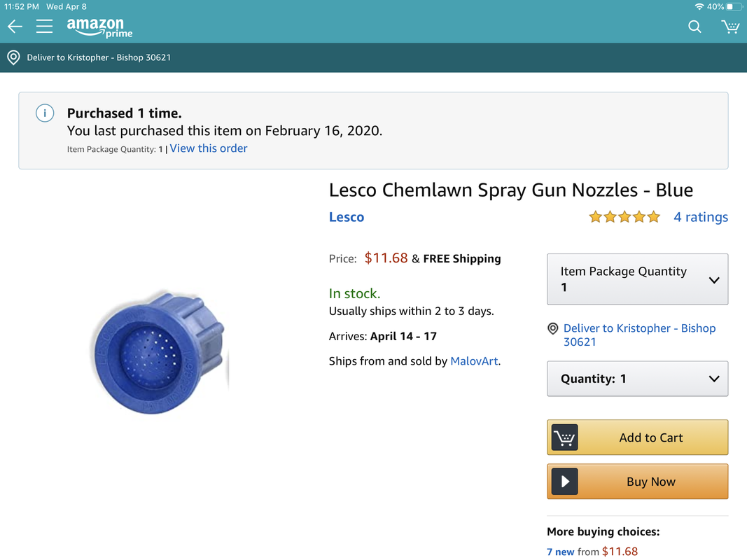Tap the info icon in purchase notice
This screenshot has width=747, height=560.
tap(45, 113)
